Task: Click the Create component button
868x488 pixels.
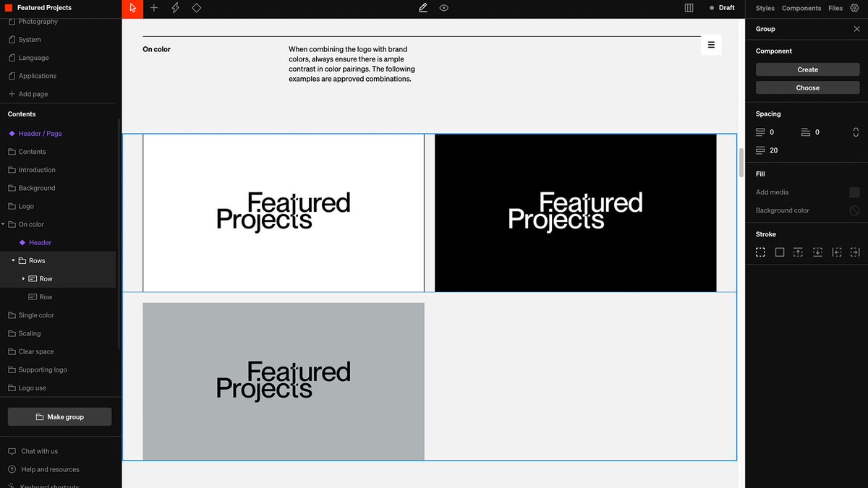Action: [807, 69]
